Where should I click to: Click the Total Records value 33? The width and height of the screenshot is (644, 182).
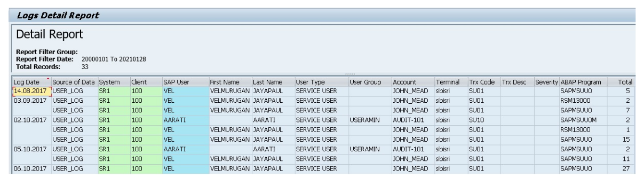[x=85, y=67]
